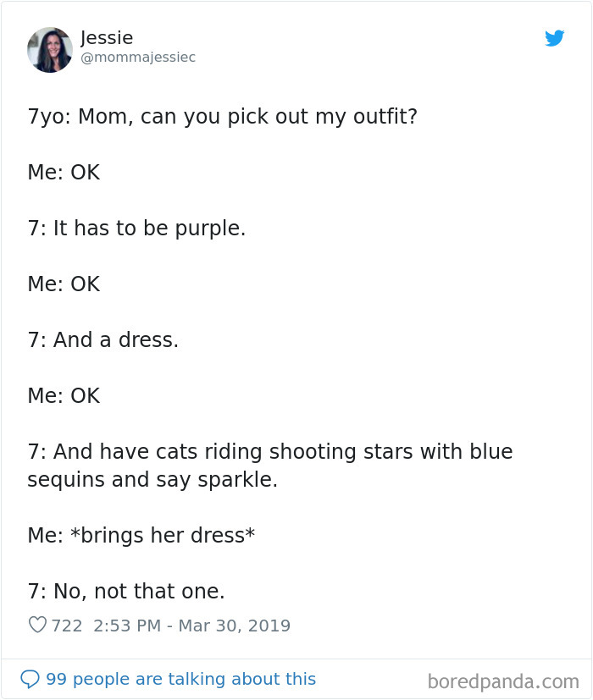Open replies via the speech bubble icon
Viewport: 593px width, 700px height.
click(x=30, y=679)
